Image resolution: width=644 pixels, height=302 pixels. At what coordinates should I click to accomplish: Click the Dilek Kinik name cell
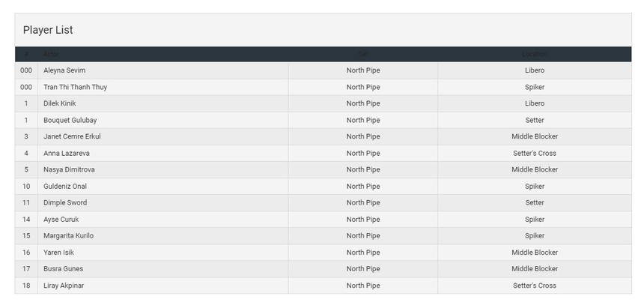tap(59, 103)
